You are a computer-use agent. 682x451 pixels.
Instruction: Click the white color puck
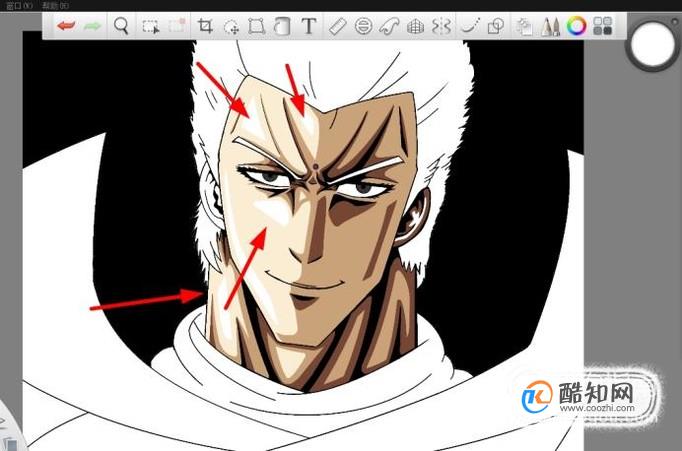[651, 44]
